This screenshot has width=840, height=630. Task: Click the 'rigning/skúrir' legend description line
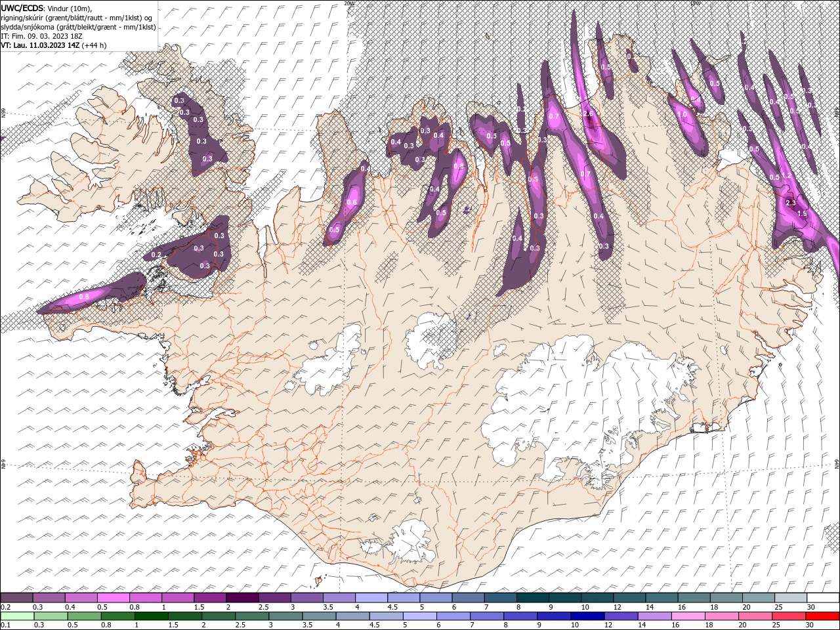point(77,18)
